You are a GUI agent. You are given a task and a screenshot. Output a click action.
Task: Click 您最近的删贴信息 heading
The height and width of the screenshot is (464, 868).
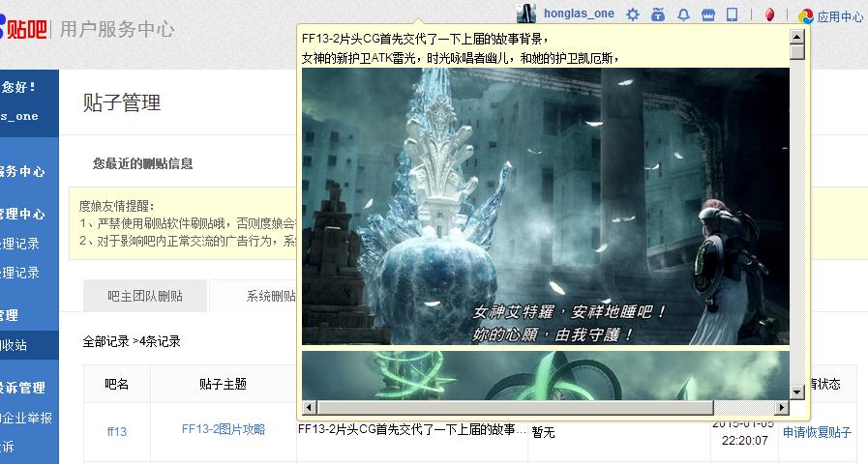[x=142, y=163]
